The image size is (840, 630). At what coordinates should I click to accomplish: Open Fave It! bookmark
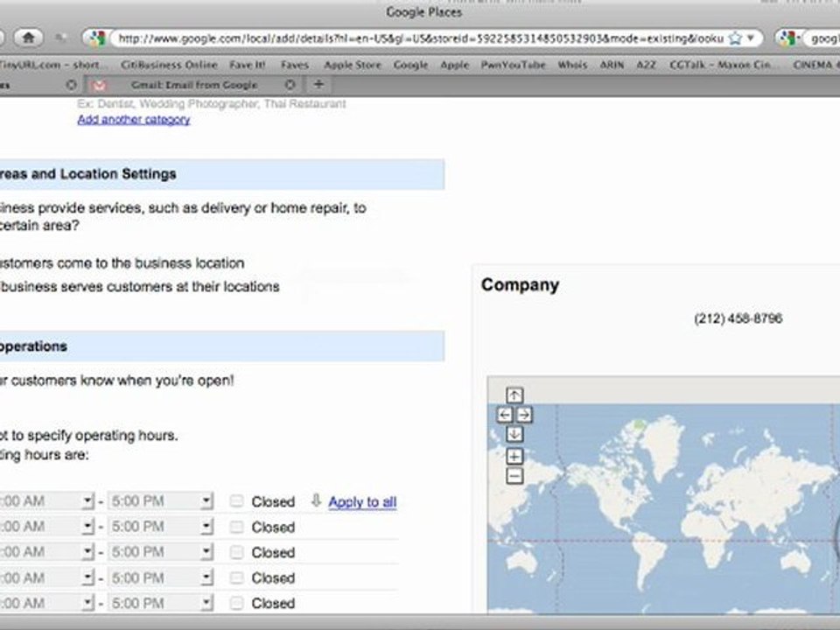(x=247, y=65)
